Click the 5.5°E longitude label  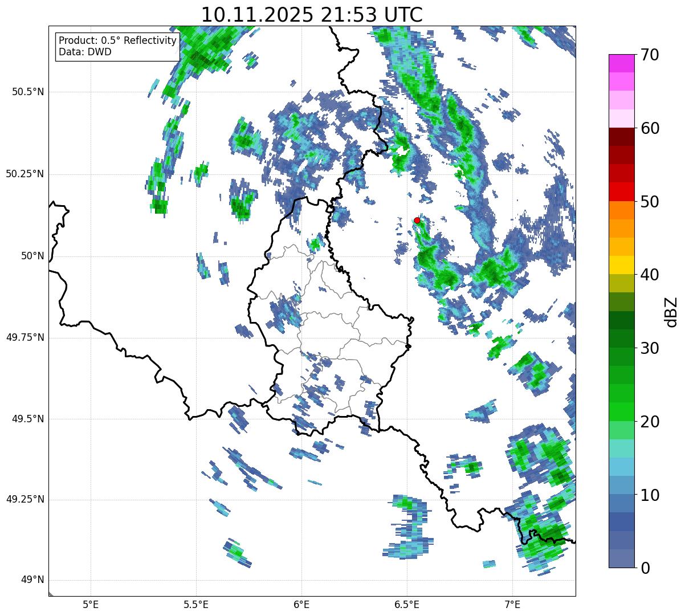click(196, 604)
